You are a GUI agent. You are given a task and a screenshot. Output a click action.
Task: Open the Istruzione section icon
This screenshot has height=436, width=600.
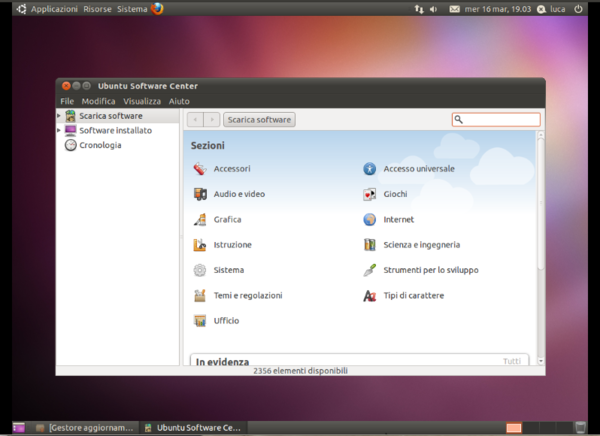200,245
